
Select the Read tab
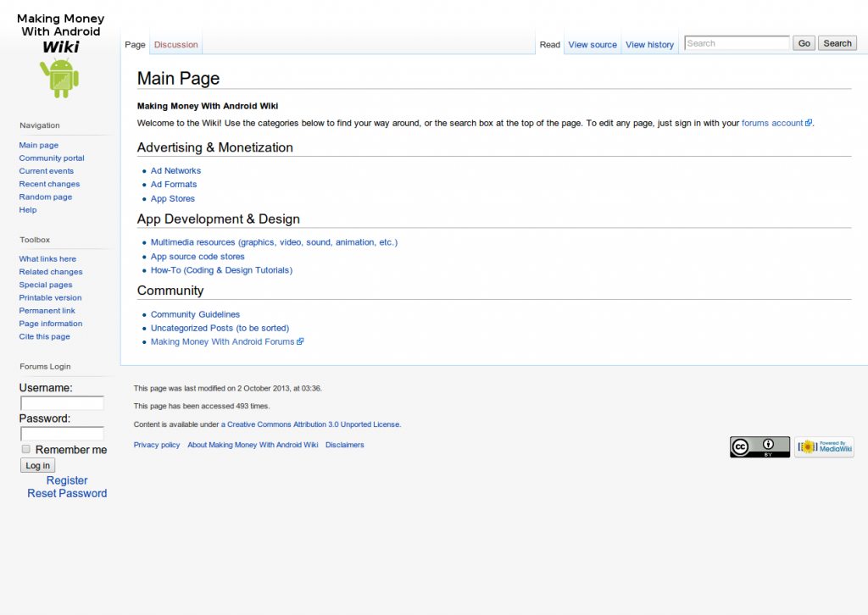[549, 45]
